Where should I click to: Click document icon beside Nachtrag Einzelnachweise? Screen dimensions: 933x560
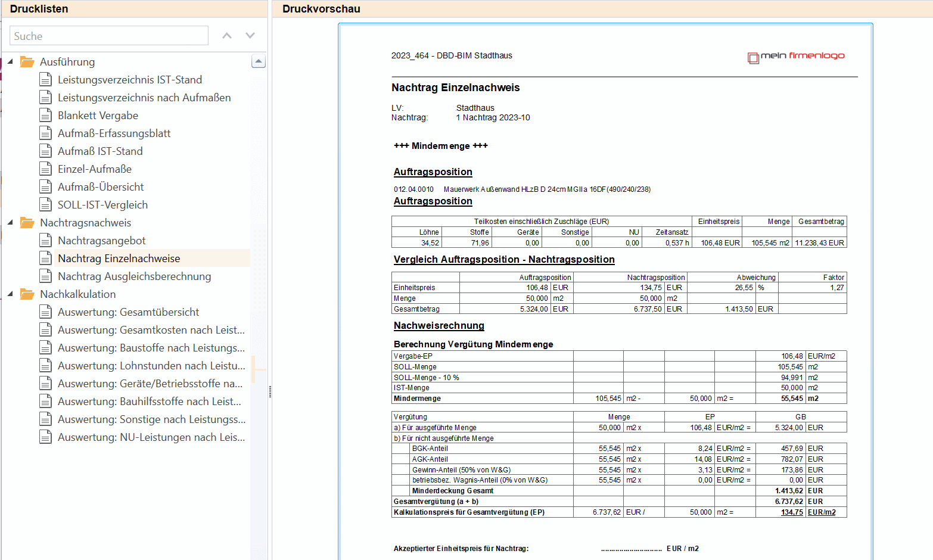pyautogui.click(x=45, y=258)
